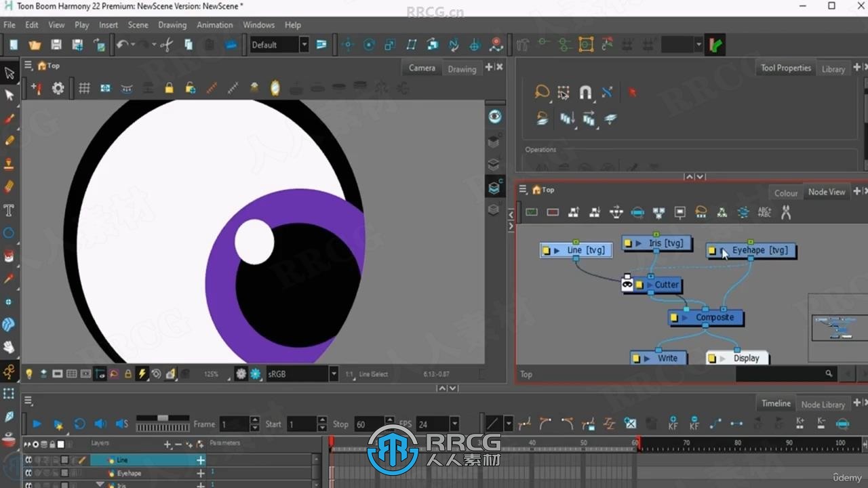Expand the Composite node arrow

[685, 317]
